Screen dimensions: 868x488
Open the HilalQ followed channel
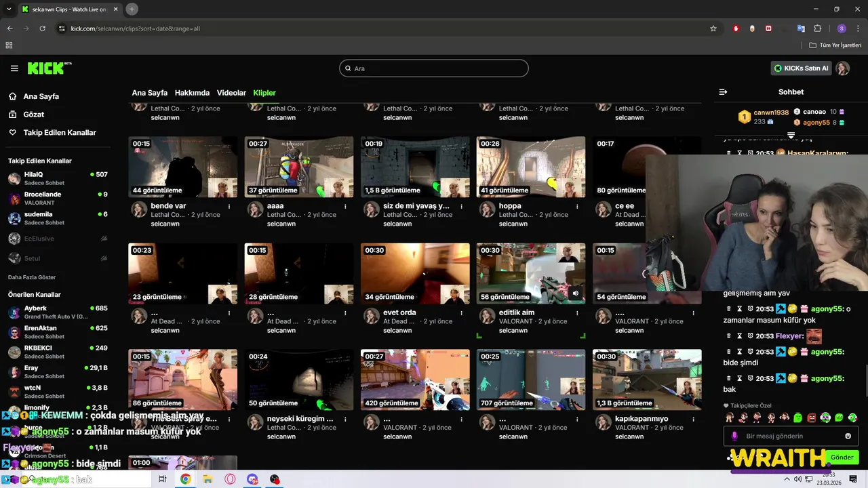[58, 178]
